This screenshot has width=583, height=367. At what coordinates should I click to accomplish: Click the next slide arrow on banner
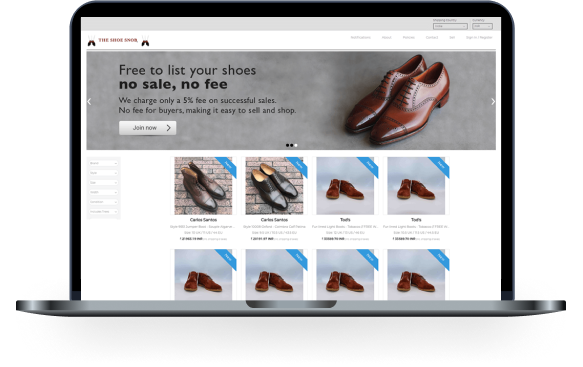pyautogui.click(x=493, y=102)
